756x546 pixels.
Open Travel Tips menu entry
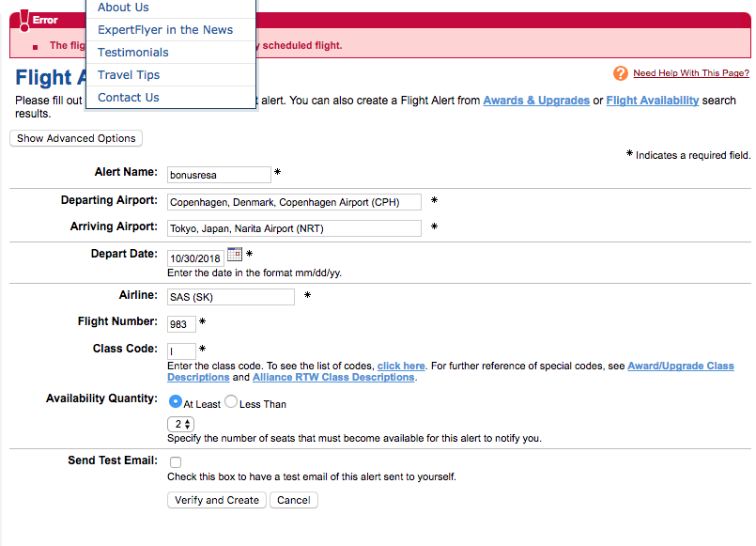[129, 75]
